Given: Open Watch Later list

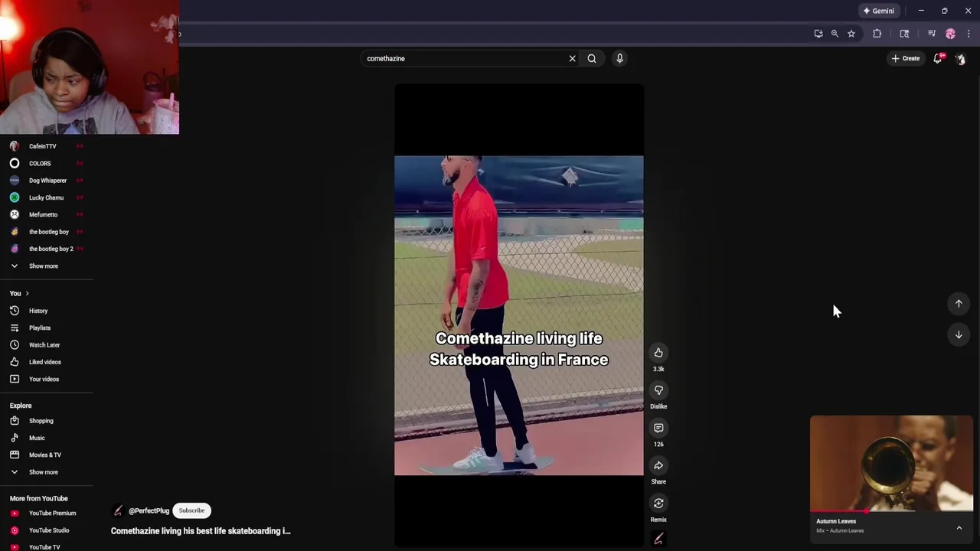Looking at the screenshot, I should (46, 345).
